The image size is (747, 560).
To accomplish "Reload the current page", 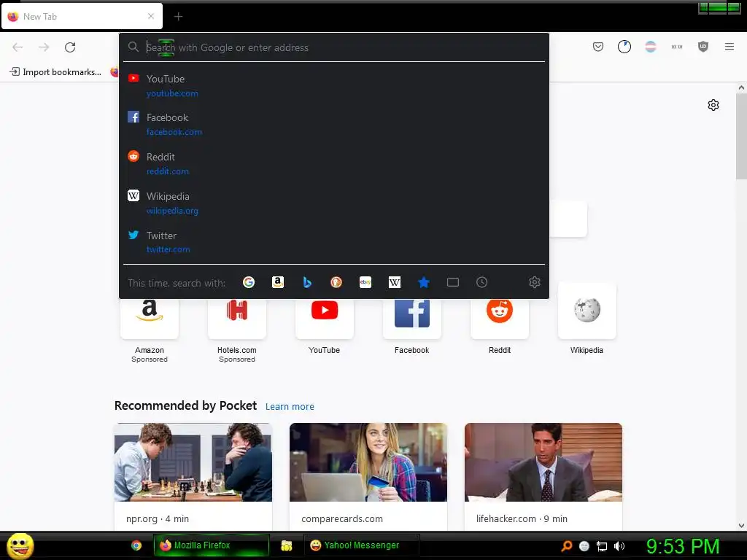I will [x=70, y=47].
